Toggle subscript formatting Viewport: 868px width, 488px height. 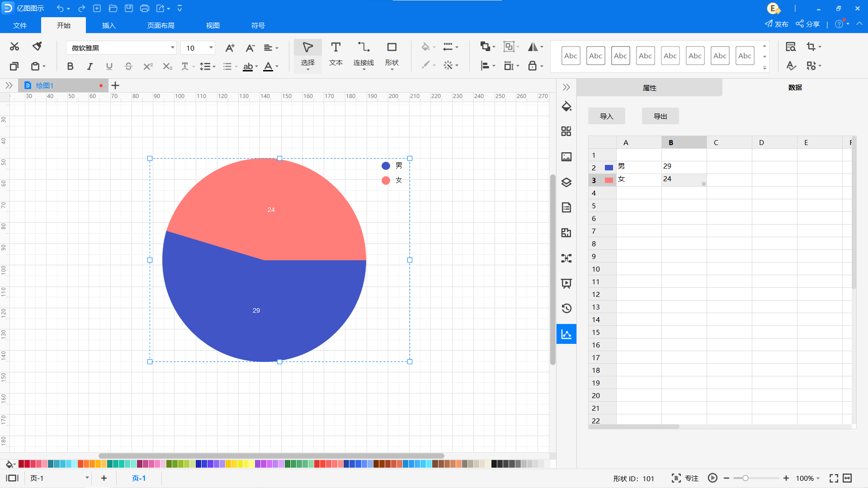coord(167,66)
